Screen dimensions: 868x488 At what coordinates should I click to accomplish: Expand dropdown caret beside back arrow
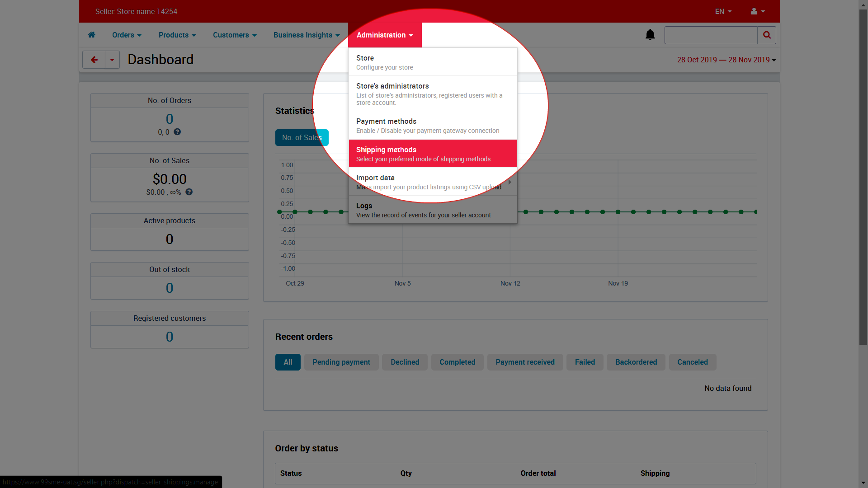click(x=112, y=60)
